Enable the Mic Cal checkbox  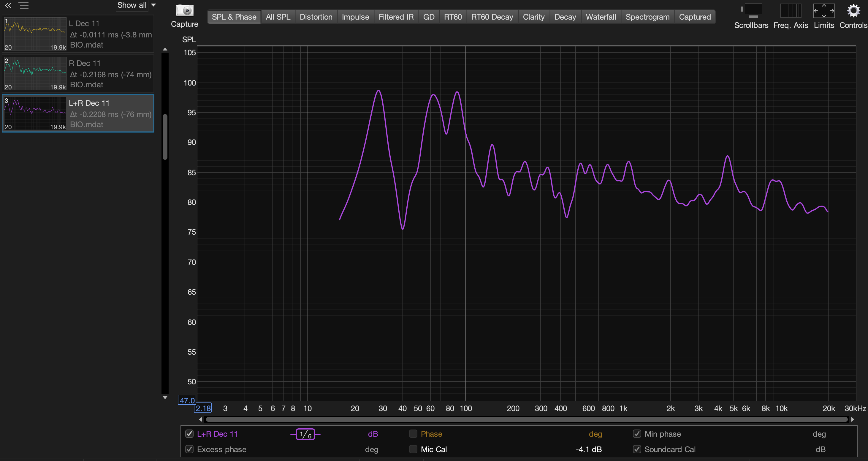413,449
